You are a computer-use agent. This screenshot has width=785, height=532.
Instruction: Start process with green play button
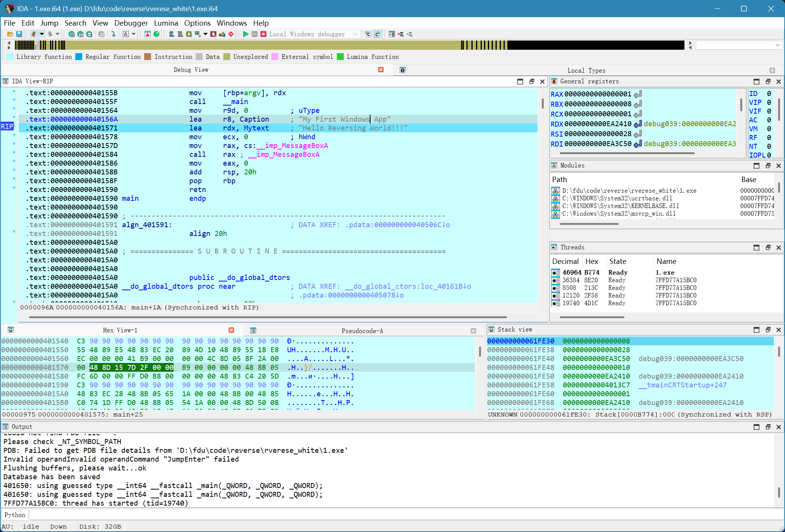point(245,34)
